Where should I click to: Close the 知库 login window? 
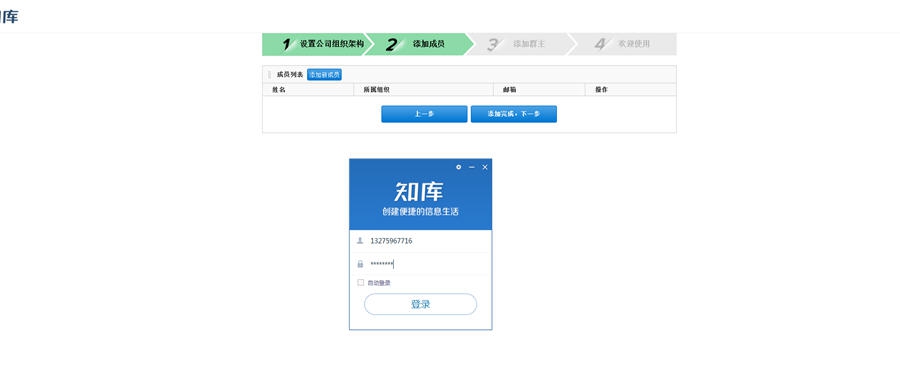click(485, 167)
